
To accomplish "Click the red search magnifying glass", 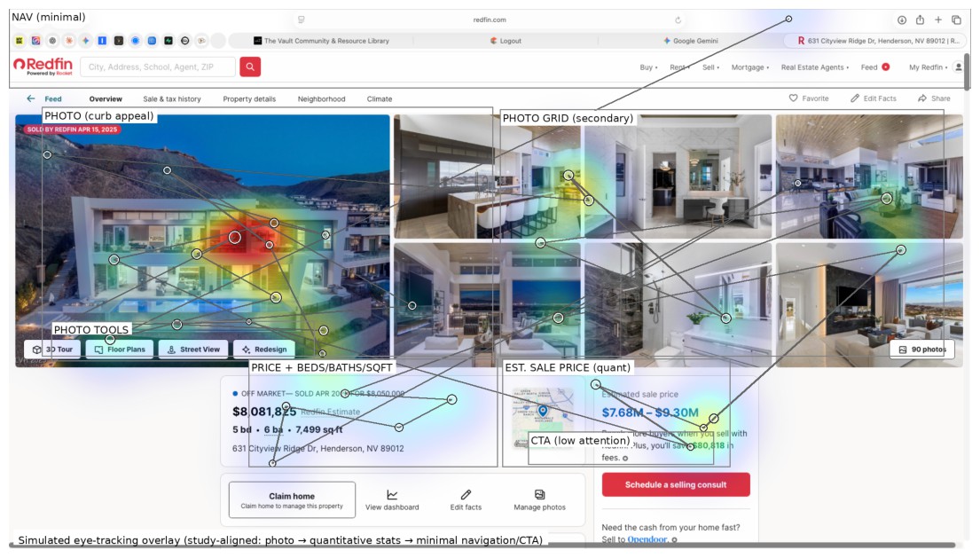I will pos(249,66).
